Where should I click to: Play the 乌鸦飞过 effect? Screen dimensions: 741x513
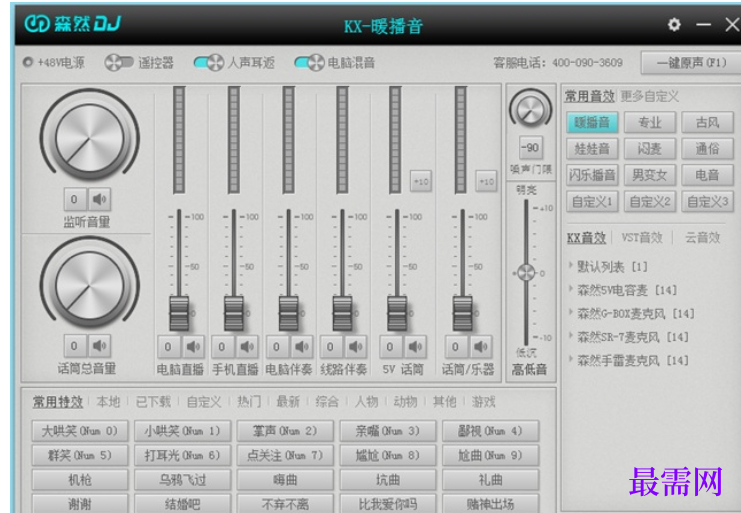click(182, 480)
